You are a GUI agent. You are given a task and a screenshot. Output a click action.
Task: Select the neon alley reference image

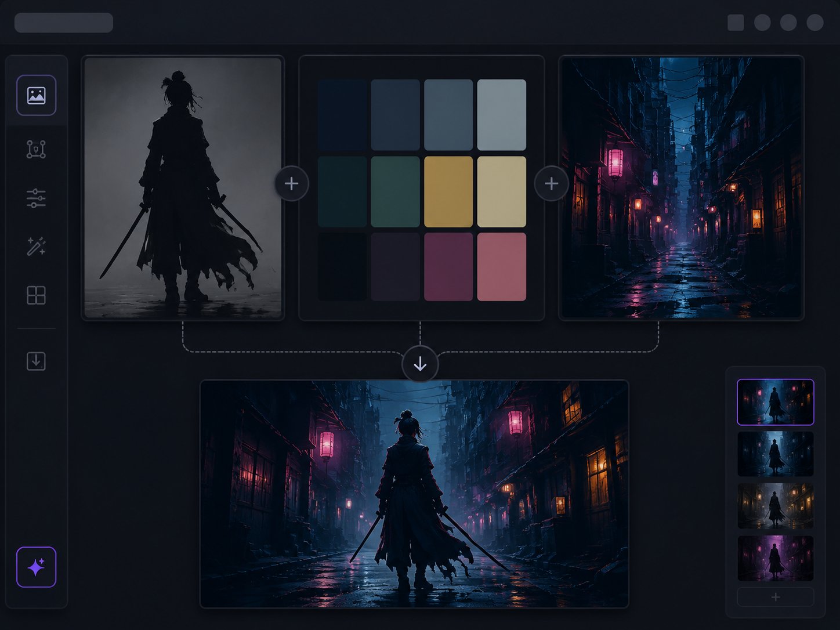click(x=681, y=187)
